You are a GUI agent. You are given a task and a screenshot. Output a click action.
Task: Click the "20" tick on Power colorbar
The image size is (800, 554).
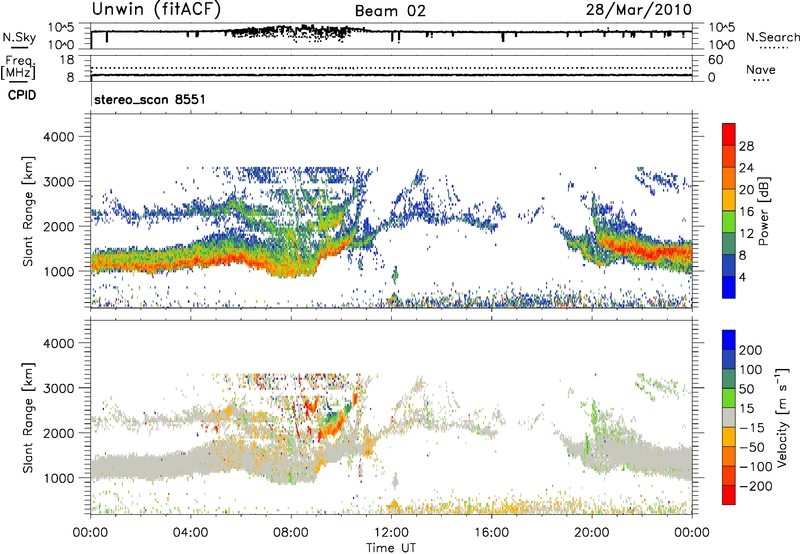pyautogui.click(x=746, y=190)
